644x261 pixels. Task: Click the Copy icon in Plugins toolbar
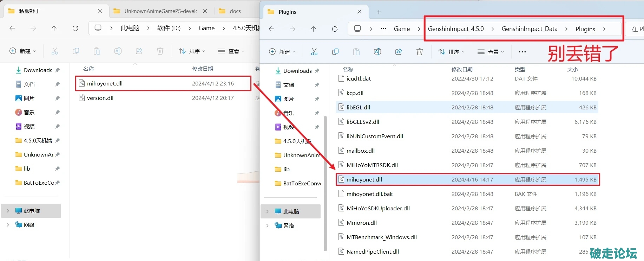[x=335, y=52]
